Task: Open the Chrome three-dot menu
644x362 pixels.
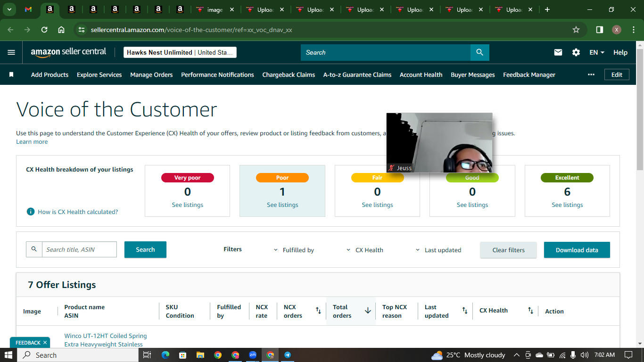Action: 634,30
